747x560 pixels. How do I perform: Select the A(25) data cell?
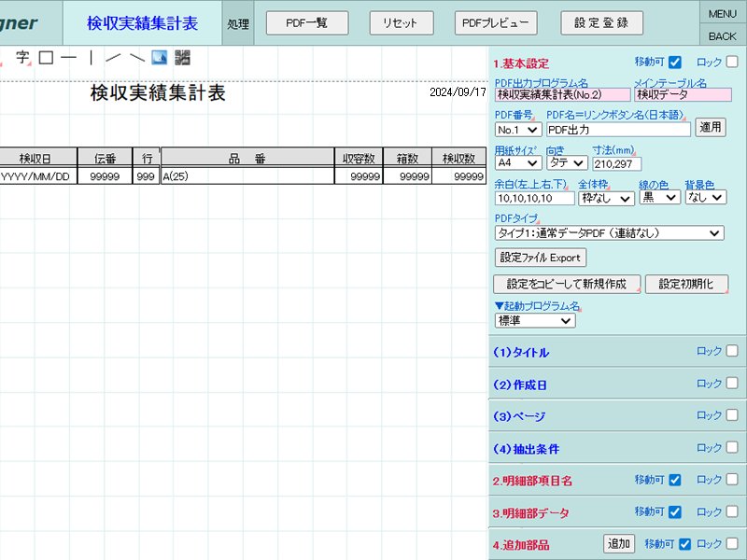click(x=247, y=176)
